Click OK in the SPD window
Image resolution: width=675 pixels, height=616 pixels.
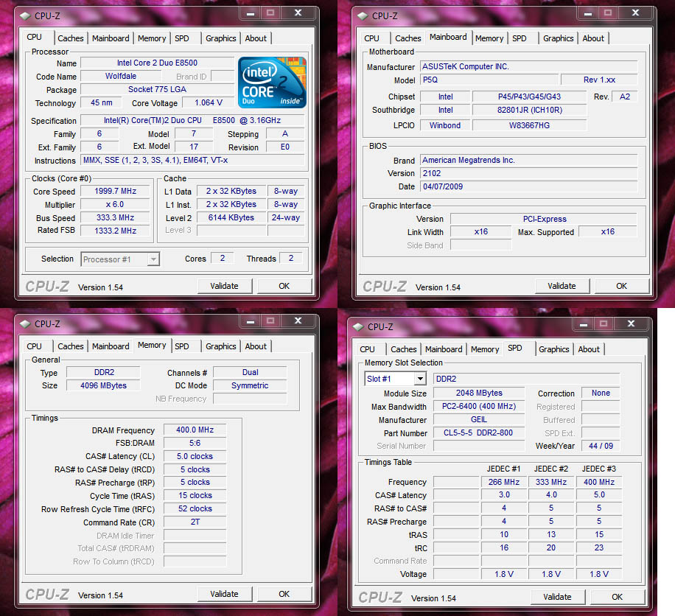pos(618,597)
